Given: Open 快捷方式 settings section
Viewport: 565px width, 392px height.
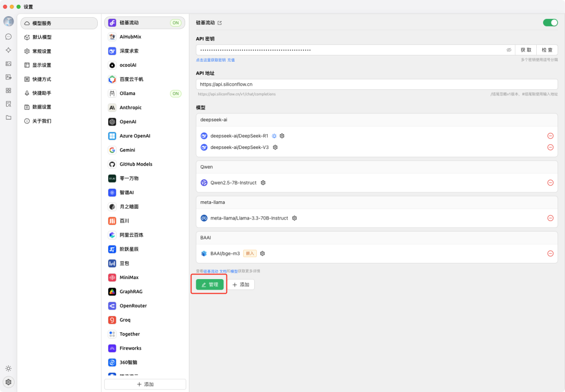Looking at the screenshot, I should pyautogui.click(x=59, y=79).
